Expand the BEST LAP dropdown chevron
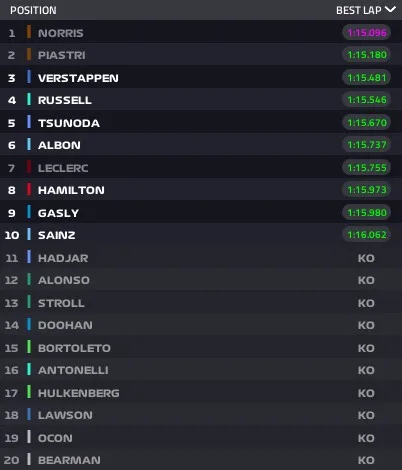402x470 pixels. coord(390,10)
